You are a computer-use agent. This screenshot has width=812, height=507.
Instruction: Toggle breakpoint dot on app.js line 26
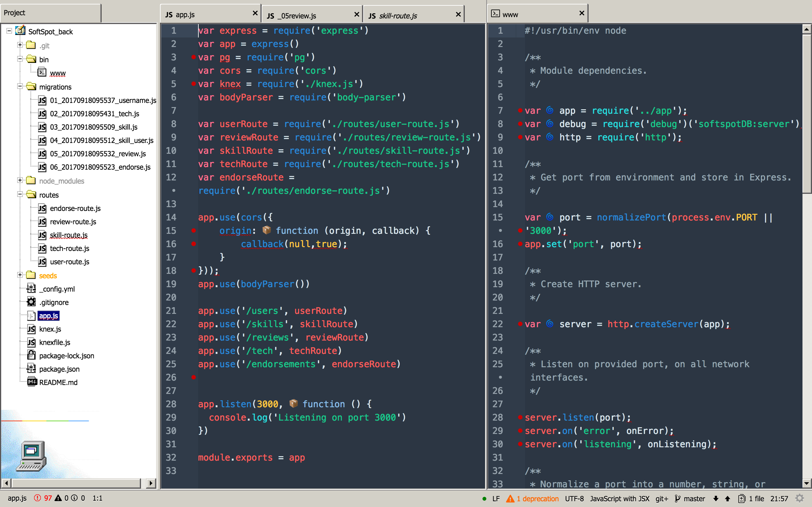click(193, 377)
